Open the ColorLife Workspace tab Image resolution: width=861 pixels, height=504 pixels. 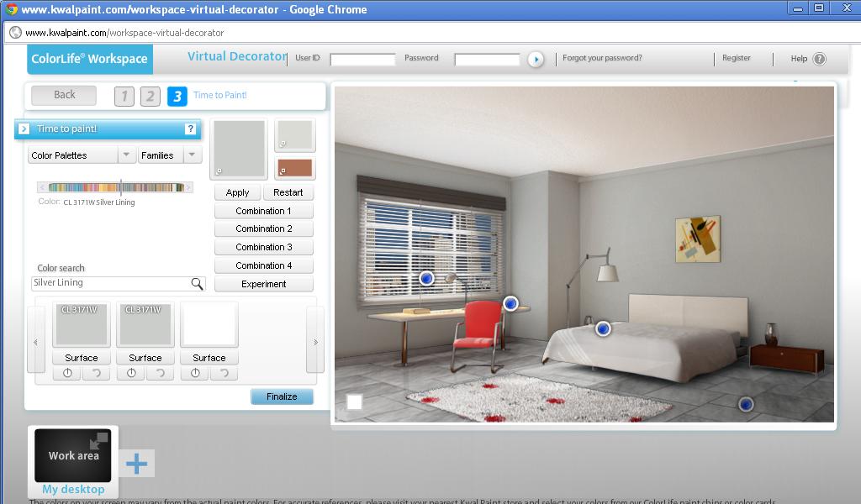[90, 59]
